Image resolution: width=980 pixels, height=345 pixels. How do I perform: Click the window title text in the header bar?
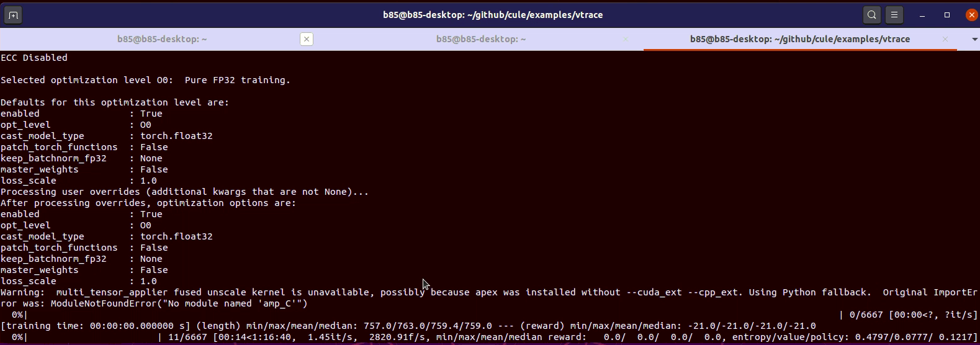(x=493, y=15)
